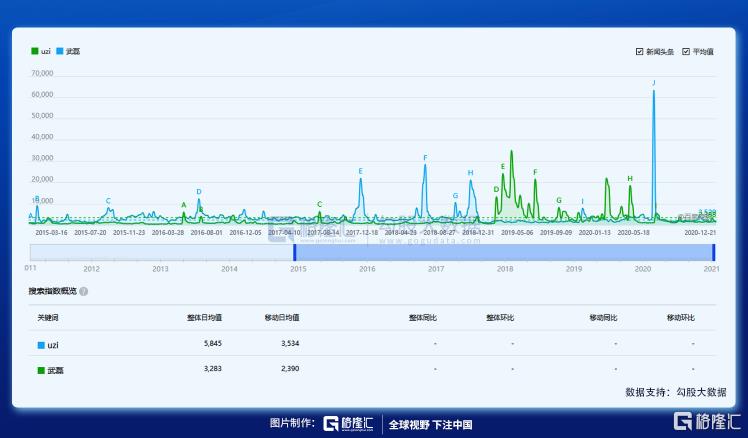Click the 整体日均值 column header
This screenshot has height=438, width=748.
[x=204, y=317]
